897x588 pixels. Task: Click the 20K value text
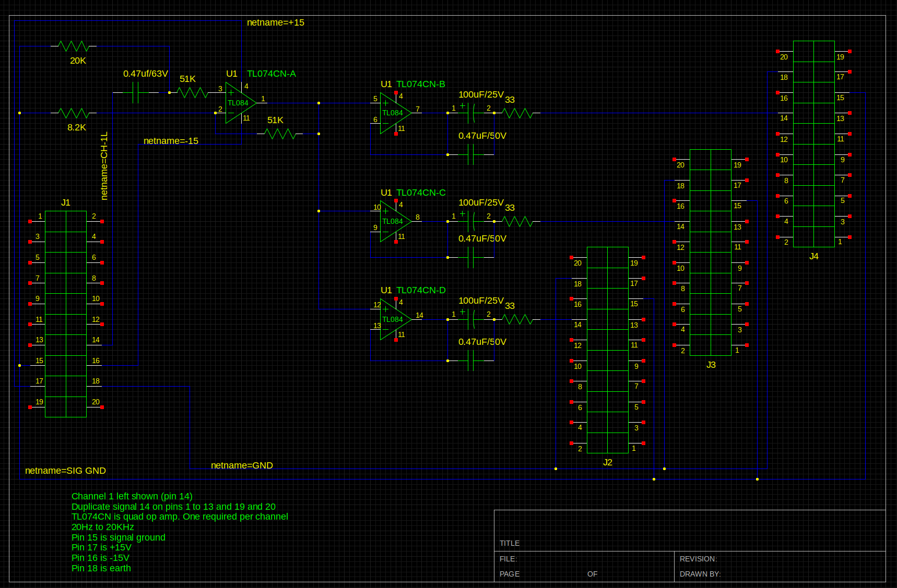[x=78, y=61]
